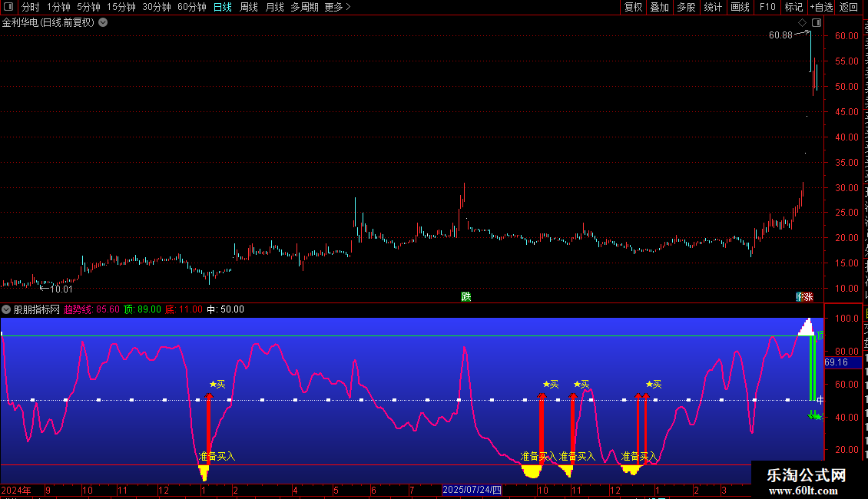Screen dimensions: 868x499
Task: Toggle the left panel icon in the period bar
Action: point(8,7)
